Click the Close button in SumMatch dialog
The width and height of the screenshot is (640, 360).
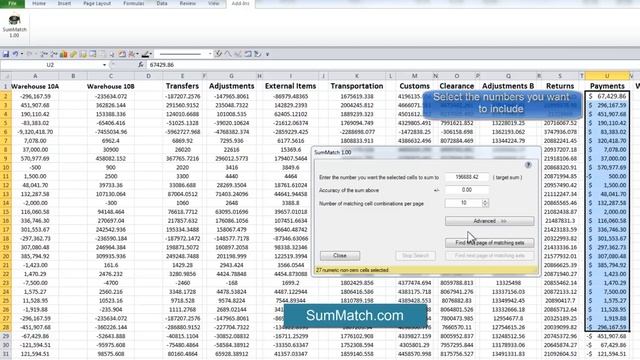click(340, 256)
